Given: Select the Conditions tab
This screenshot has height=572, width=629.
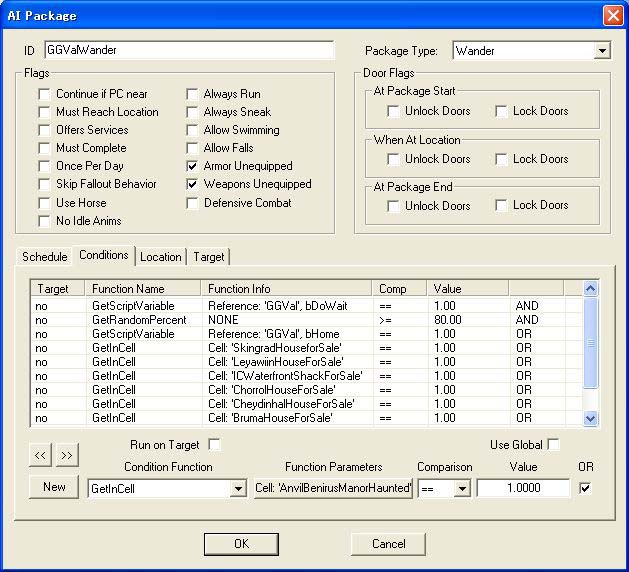Looking at the screenshot, I should (104, 255).
